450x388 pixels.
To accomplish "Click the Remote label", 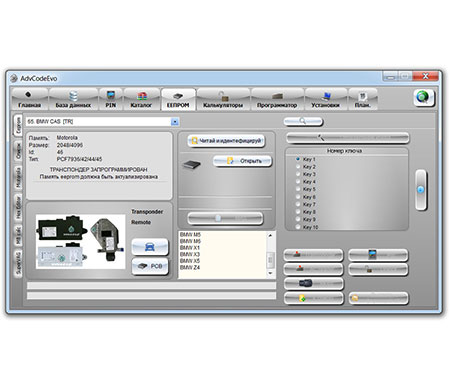I will click(x=141, y=222).
